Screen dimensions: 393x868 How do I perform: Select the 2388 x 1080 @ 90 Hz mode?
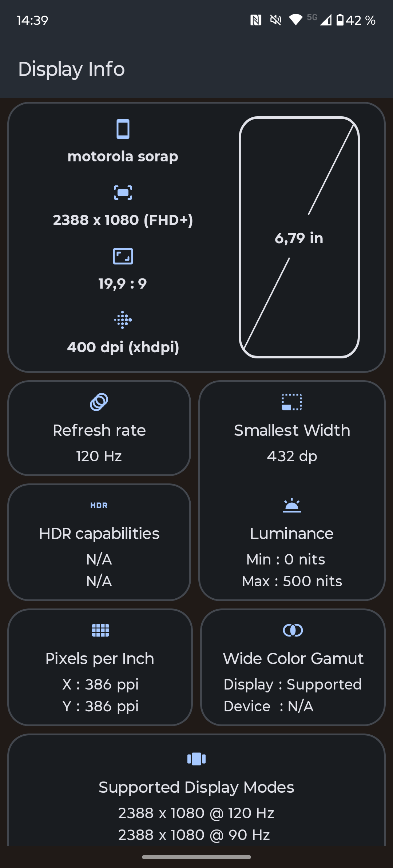[x=194, y=835]
